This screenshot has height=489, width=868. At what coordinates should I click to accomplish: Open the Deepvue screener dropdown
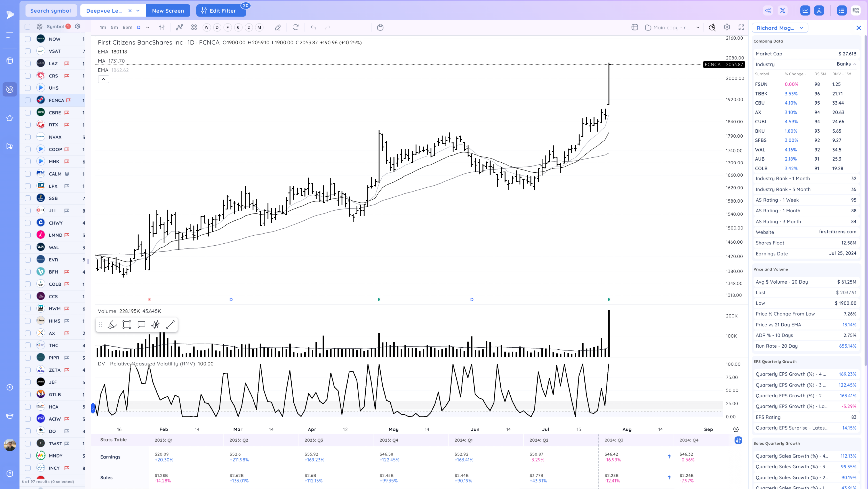[138, 10]
